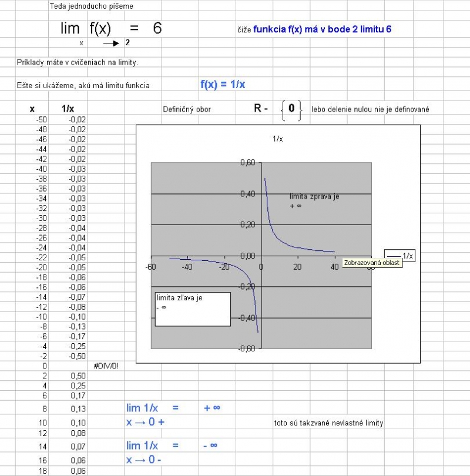Screen dimensions: 470x476
Task: Select the bold "1/x" table column header
Action: pyautogui.click(x=68, y=109)
